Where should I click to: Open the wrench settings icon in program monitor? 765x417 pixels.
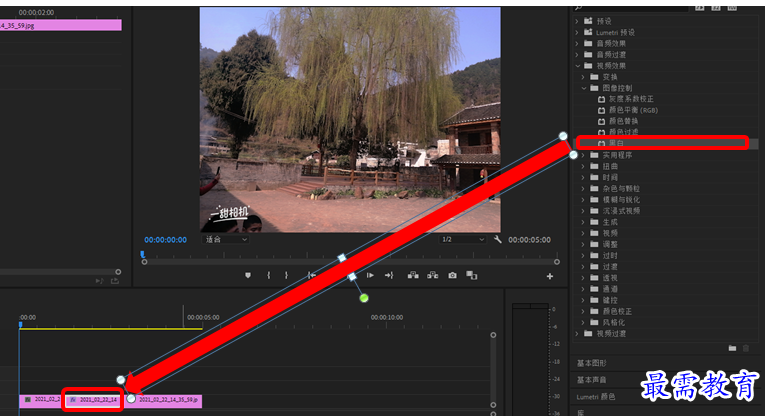[x=498, y=239]
